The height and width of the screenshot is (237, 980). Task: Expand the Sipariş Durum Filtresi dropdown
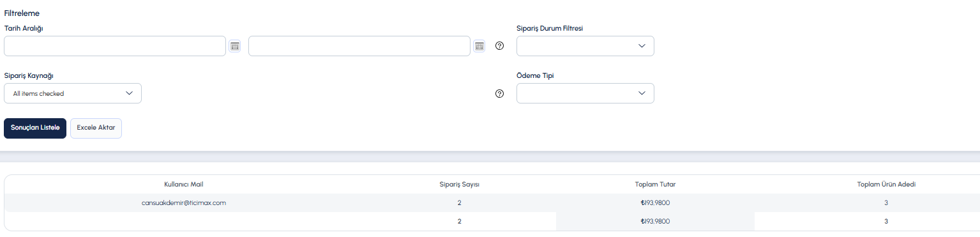[585, 46]
